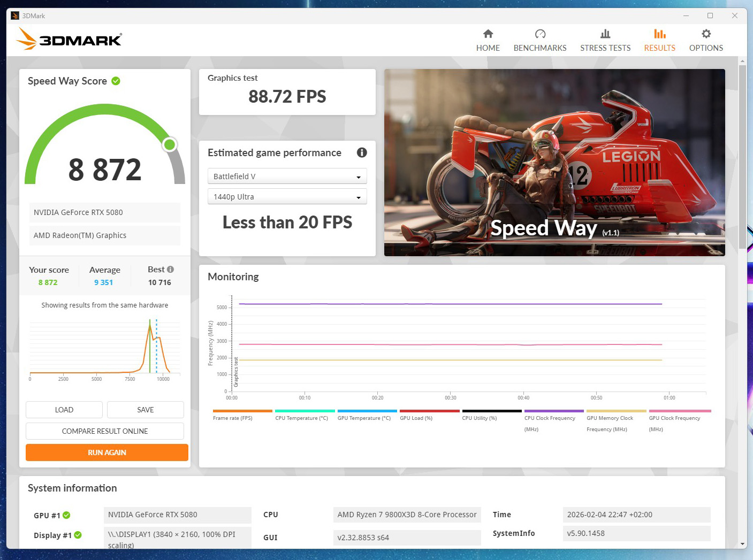Toggle GPU Temperature legend in Monitoring chart

pos(364,418)
